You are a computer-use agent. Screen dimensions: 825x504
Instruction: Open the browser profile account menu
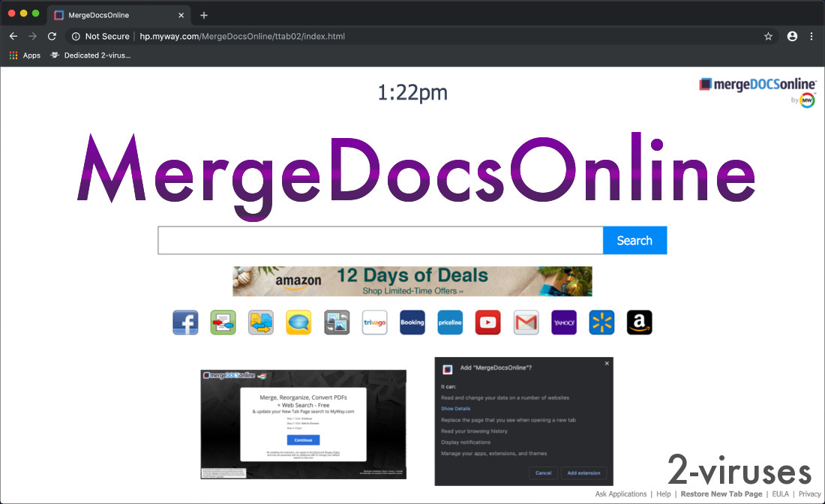(792, 36)
